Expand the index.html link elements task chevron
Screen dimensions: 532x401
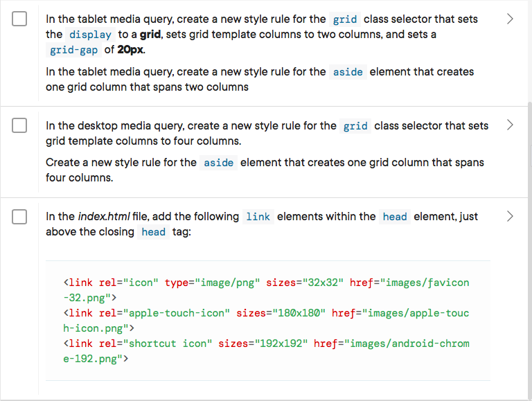pos(510,216)
